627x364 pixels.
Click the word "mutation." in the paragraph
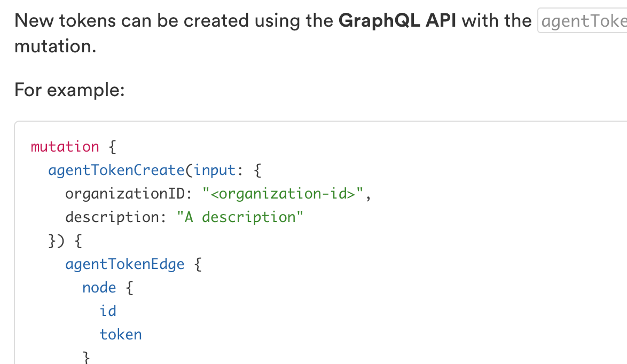(x=56, y=46)
